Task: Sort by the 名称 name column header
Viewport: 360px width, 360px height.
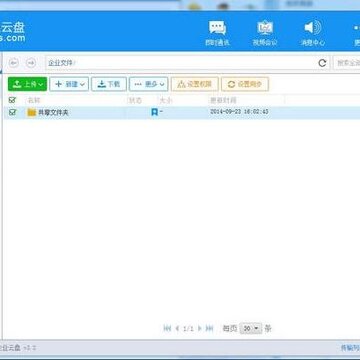Action: (34, 100)
